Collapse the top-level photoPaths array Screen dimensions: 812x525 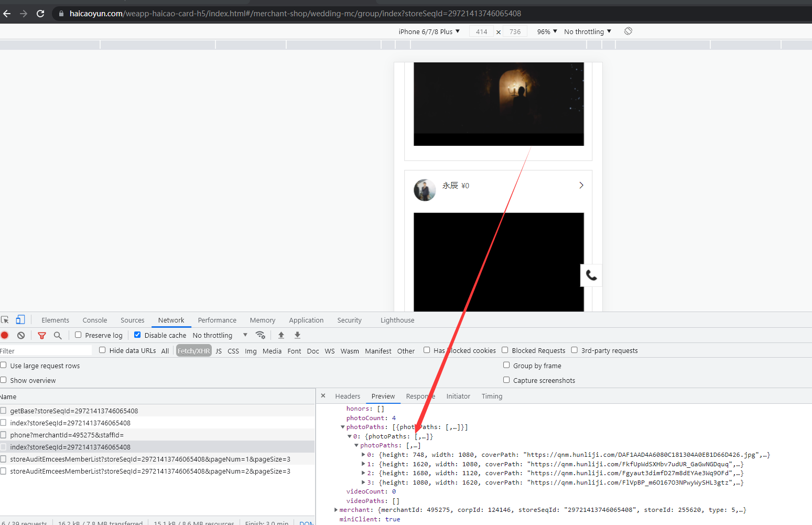click(343, 427)
